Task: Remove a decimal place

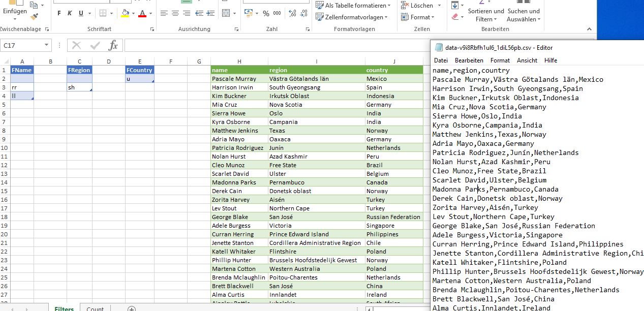Action: pyautogui.click(x=303, y=13)
